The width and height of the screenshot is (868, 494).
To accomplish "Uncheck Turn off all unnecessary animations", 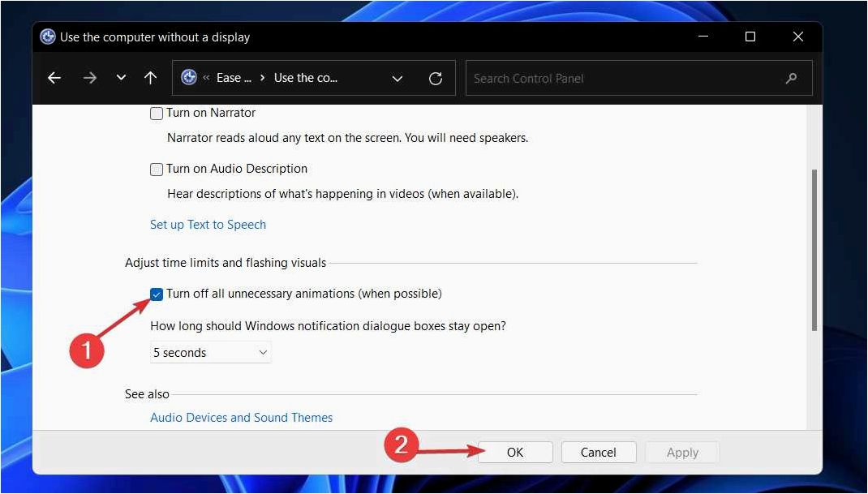I will click(x=157, y=294).
